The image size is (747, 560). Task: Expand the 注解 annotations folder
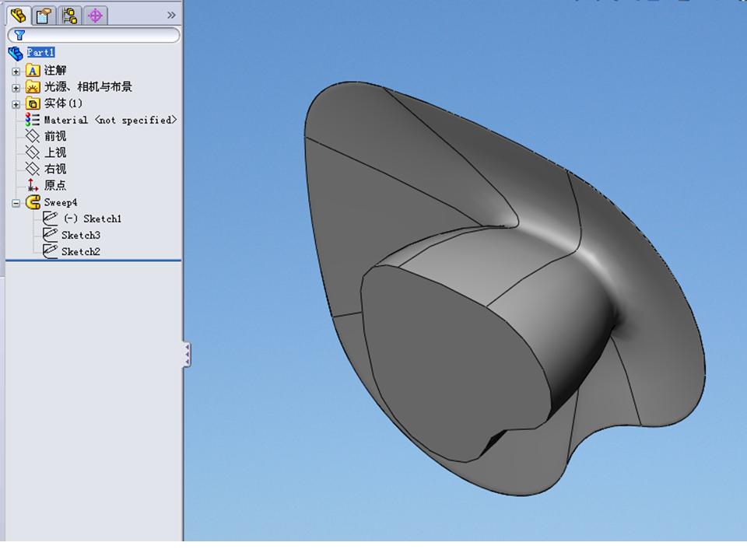[16, 72]
